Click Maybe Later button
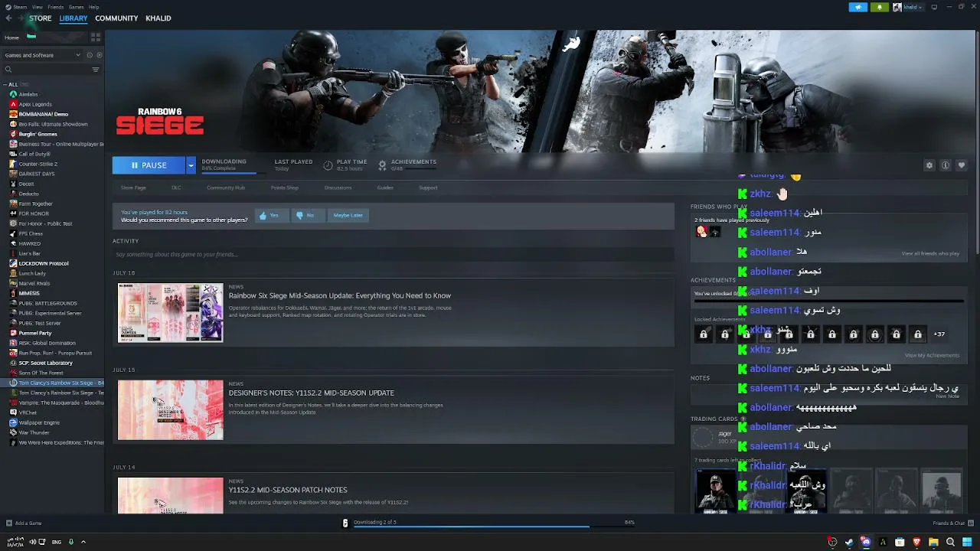 (x=348, y=216)
